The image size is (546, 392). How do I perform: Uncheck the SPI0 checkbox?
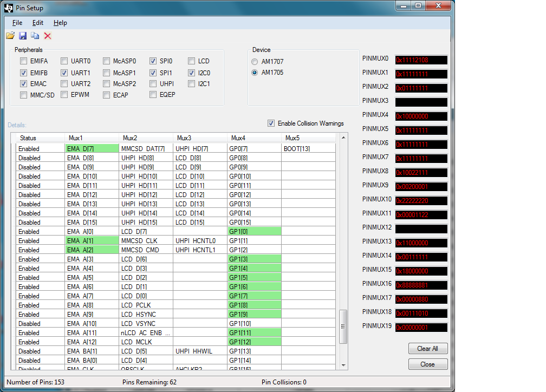153,61
